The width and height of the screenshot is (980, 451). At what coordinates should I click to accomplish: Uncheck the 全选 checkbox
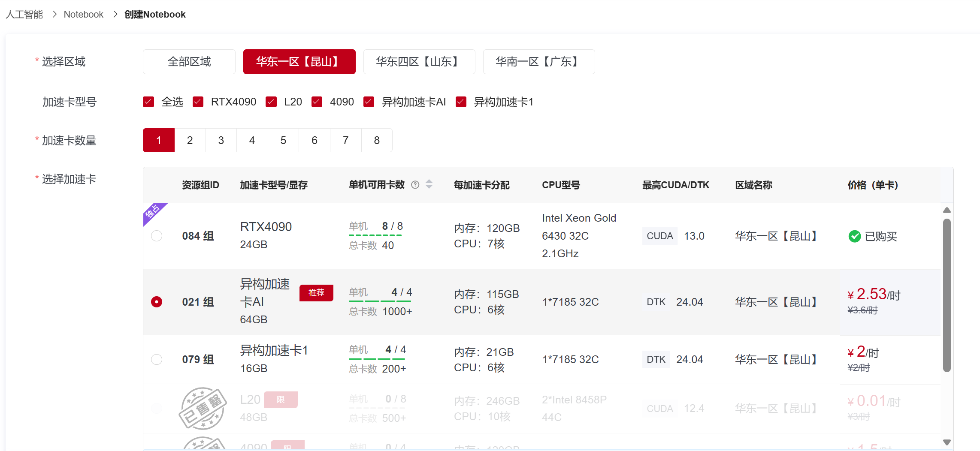pos(148,102)
